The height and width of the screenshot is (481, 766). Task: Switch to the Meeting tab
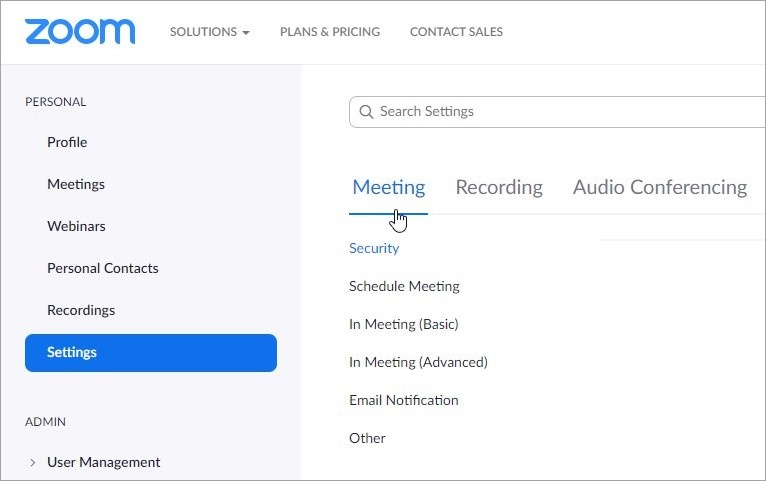(389, 188)
